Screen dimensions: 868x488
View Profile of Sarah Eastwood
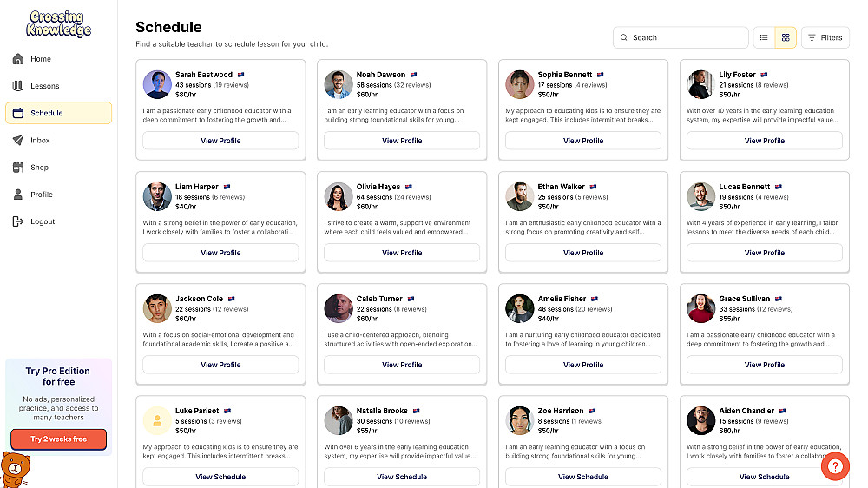coord(220,141)
